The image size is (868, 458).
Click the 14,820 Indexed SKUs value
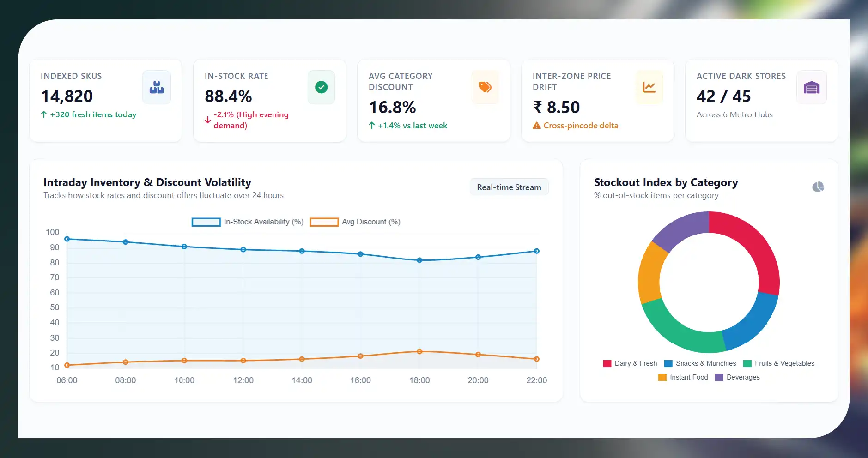point(67,96)
